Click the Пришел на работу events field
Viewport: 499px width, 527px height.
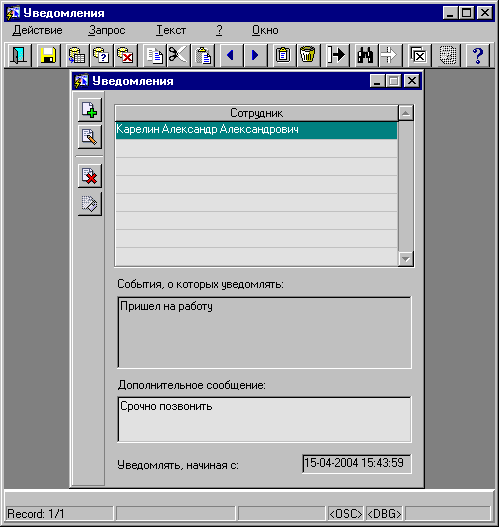[264, 332]
